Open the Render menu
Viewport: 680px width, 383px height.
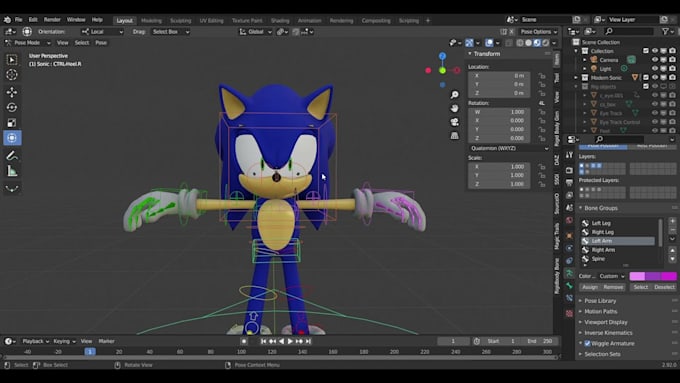click(x=52, y=20)
